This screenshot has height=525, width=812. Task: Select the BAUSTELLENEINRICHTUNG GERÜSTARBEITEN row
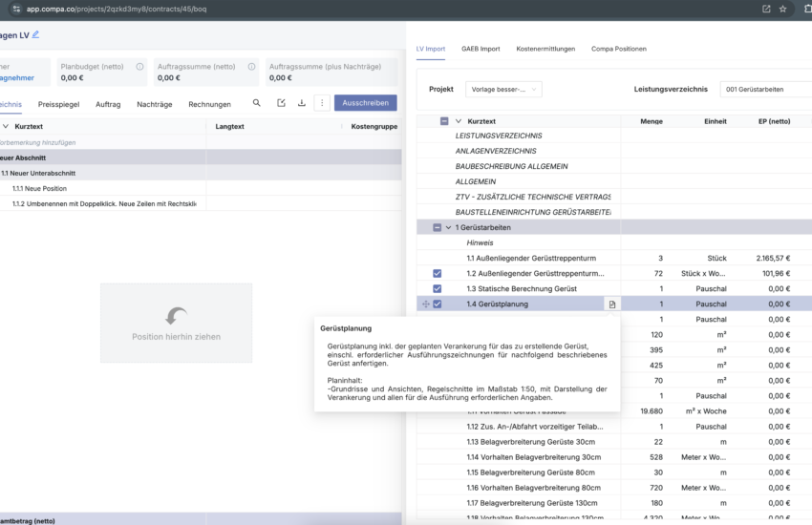[614, 212]
